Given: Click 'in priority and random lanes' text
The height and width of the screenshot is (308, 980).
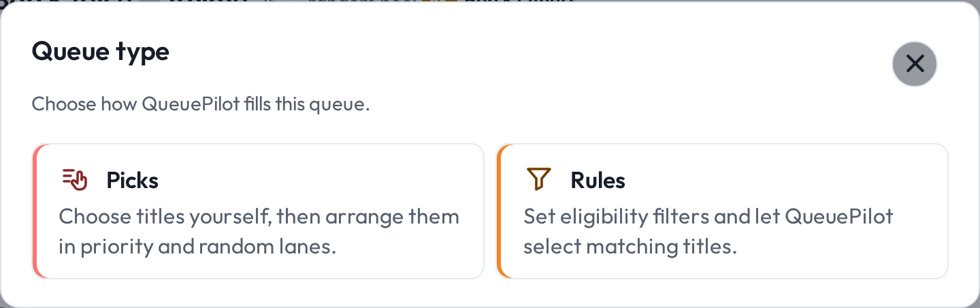Looking at the screenshot, I should point(198,246).
